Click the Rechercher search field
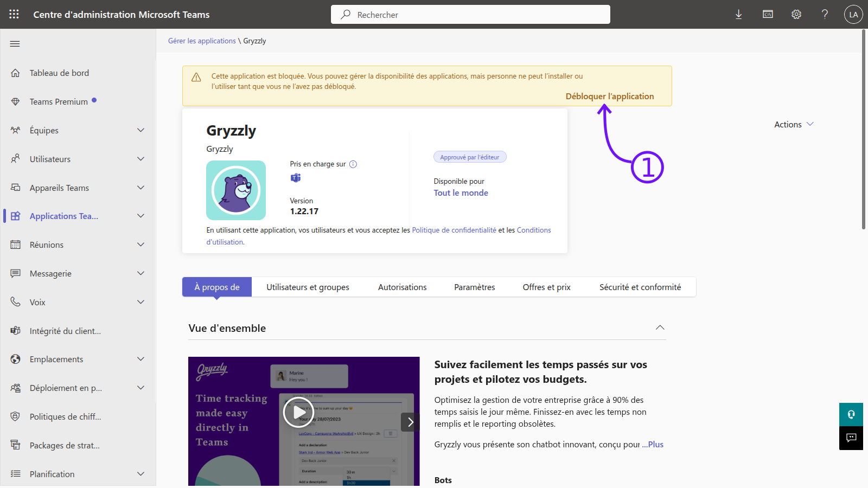Image resolution: width=868 pixels, height=488 pixels. (470, 15)
